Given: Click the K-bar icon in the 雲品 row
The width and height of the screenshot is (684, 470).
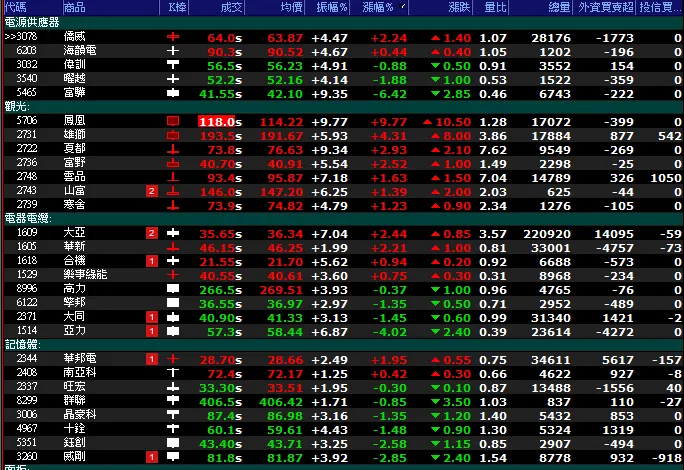Looking at the screenshot, I should pyautogui.click(x=173, y=177).
